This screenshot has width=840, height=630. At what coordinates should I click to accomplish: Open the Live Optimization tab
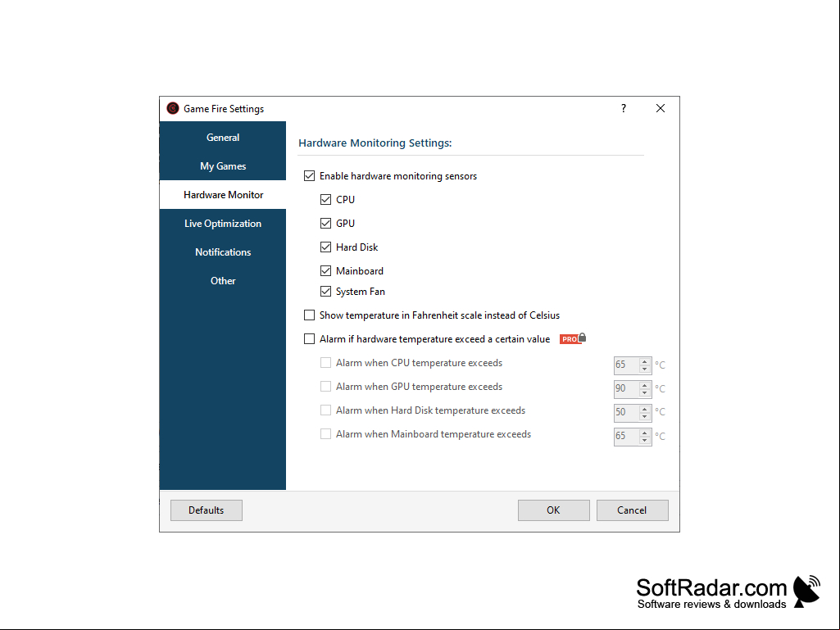tap(223, 224)
